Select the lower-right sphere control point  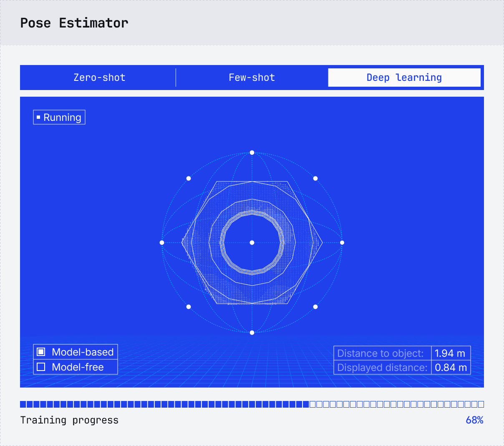[315, 307]
